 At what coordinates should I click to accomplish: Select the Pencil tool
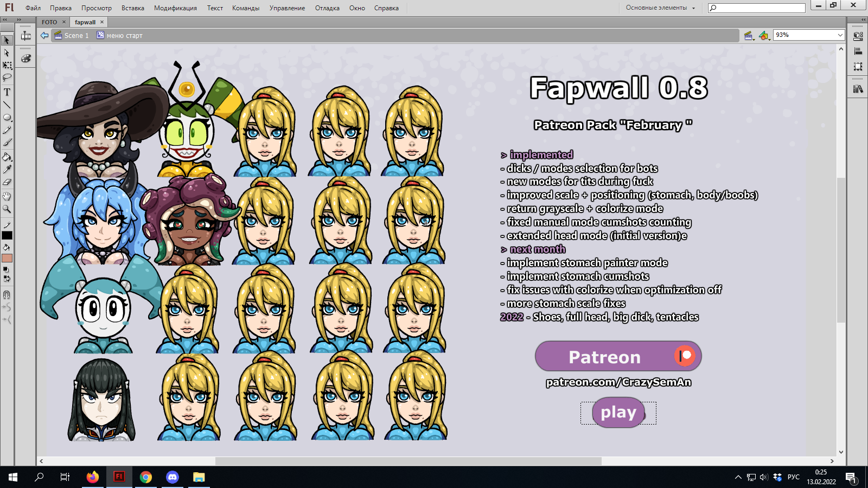click(7, 130)
